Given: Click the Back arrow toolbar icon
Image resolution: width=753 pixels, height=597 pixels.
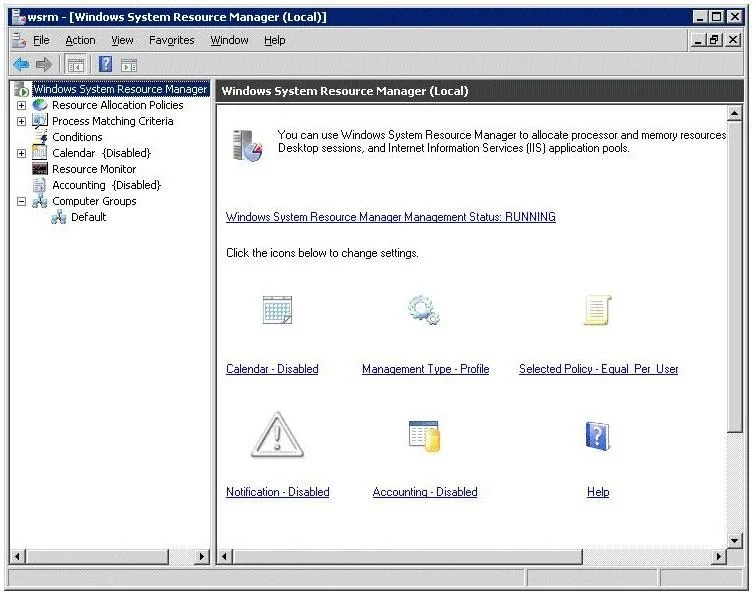Looking at the screenshot, I should click(x=21, y=64).
